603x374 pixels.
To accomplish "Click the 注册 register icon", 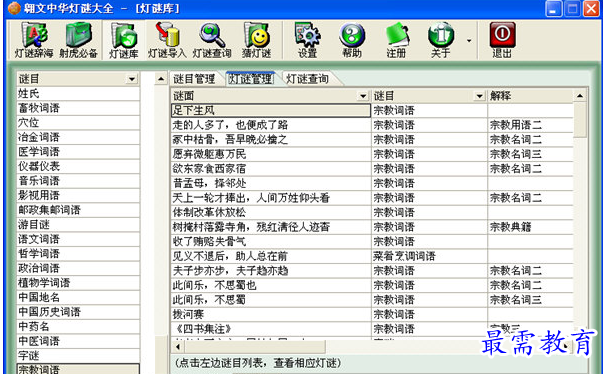I will (x=396, y=40).
